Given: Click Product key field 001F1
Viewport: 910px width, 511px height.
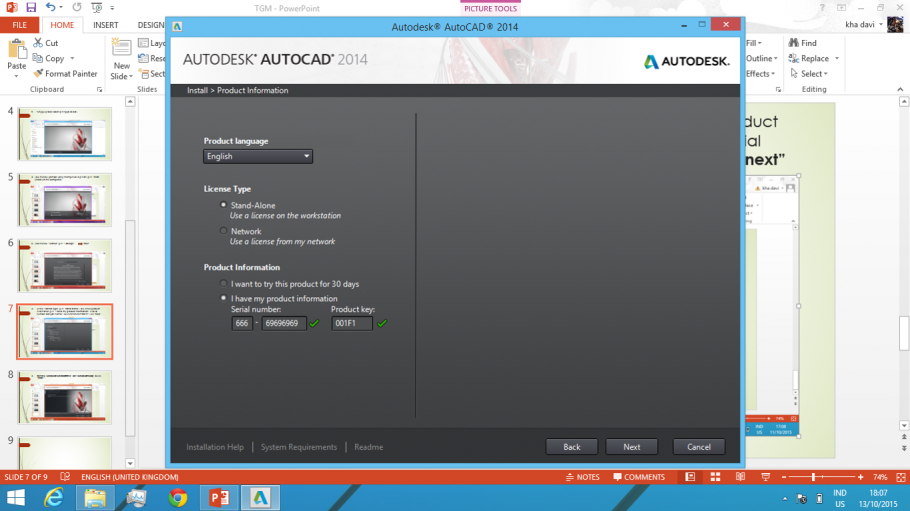Looking at the screenshot, I should tap(352, 323).
